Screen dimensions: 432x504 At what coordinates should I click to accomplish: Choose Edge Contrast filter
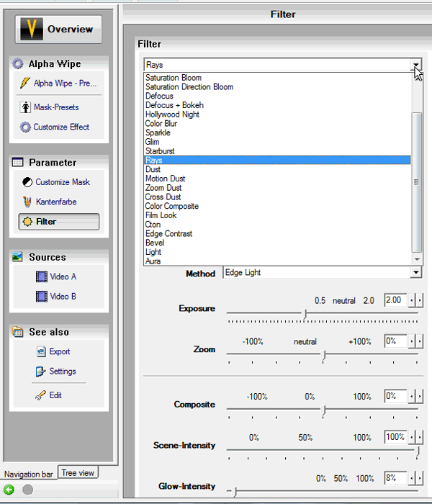coord(168,234)
